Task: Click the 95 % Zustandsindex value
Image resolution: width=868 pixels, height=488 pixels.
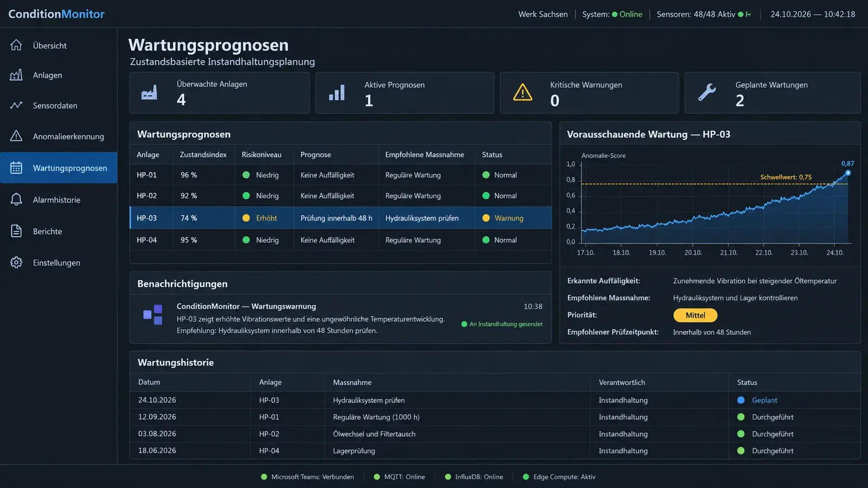Action: (189, 240)
